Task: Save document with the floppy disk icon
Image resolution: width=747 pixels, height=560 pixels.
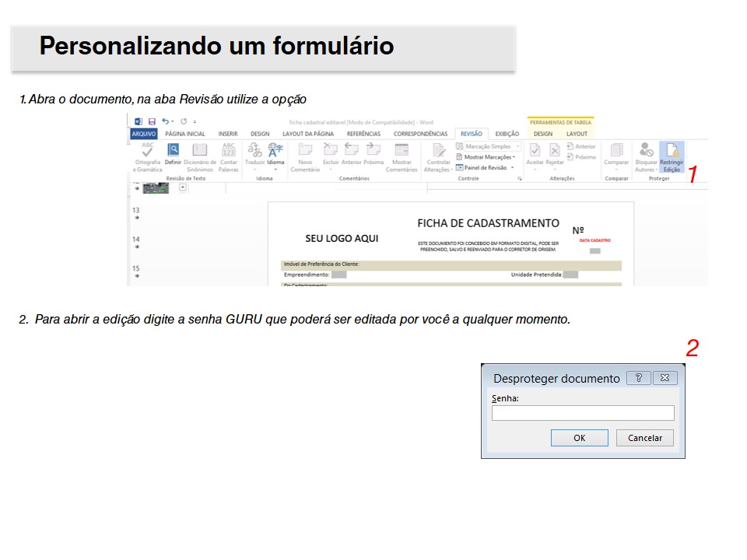Action: [152, 121]
